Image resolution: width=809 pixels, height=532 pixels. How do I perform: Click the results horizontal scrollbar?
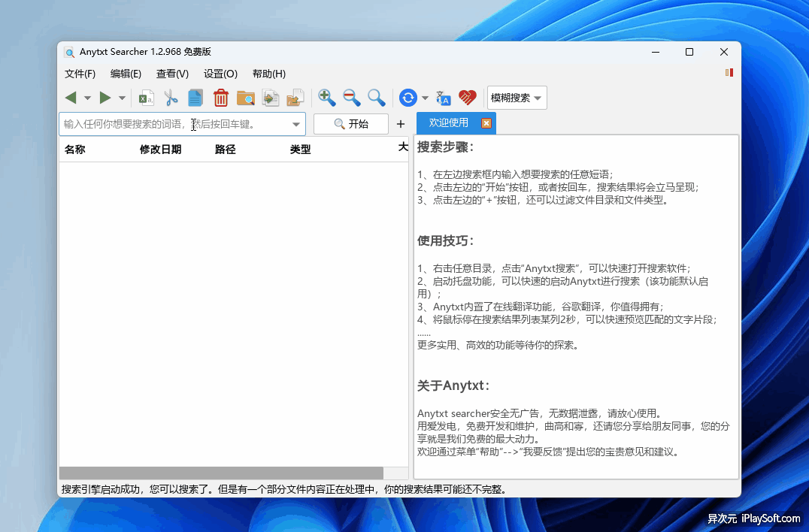(221, 473)
